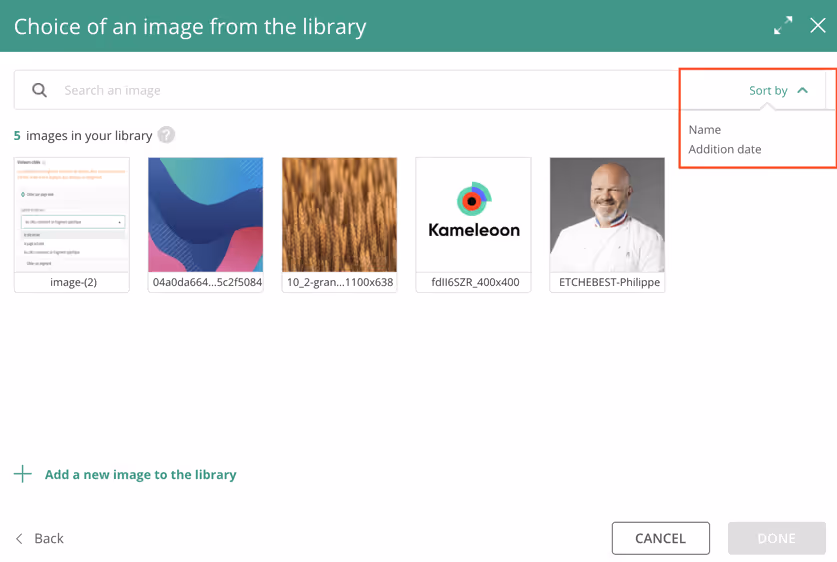Click the 10_2-gran...1100x638 file name

(340, 282)
